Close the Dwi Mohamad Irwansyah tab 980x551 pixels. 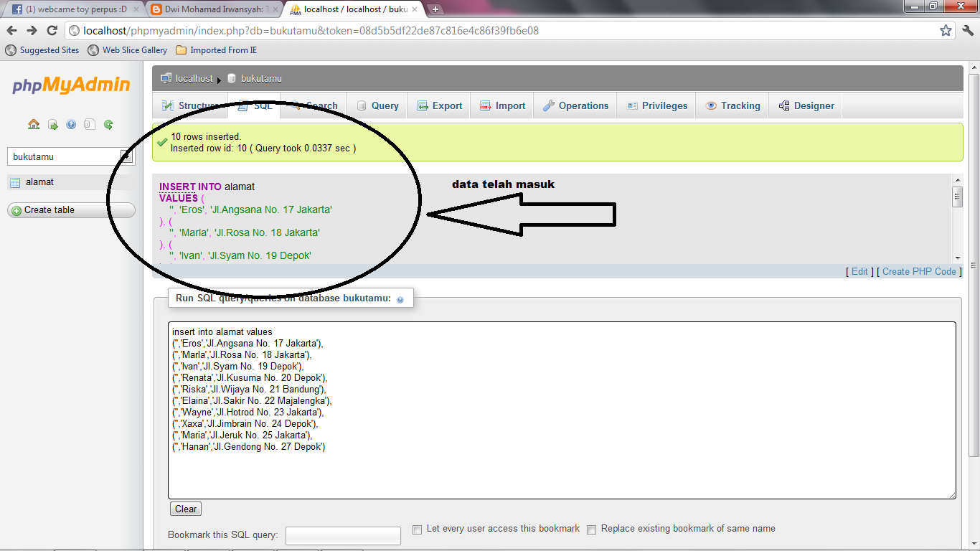[275, 9]
